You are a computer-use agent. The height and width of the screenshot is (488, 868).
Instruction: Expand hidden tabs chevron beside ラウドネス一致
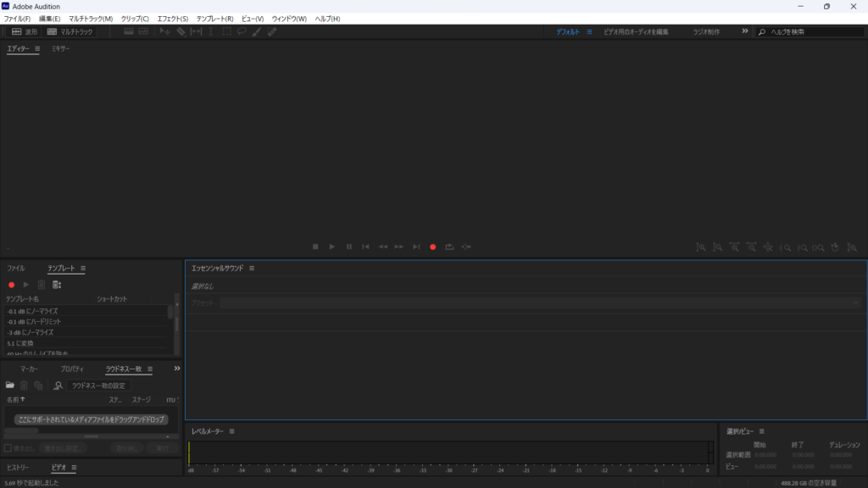(177, 369)
